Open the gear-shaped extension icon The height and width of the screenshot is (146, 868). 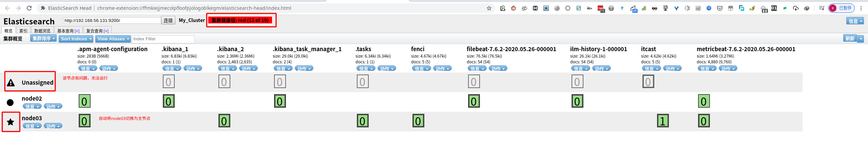[611, 8]
